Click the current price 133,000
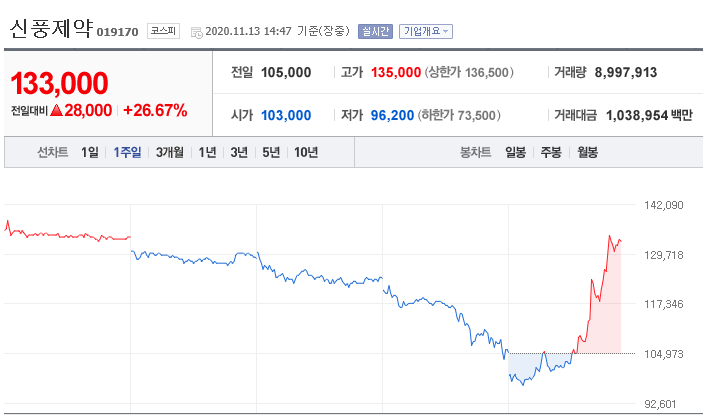The height and width of the screenshot is (415, 703). 59,82
